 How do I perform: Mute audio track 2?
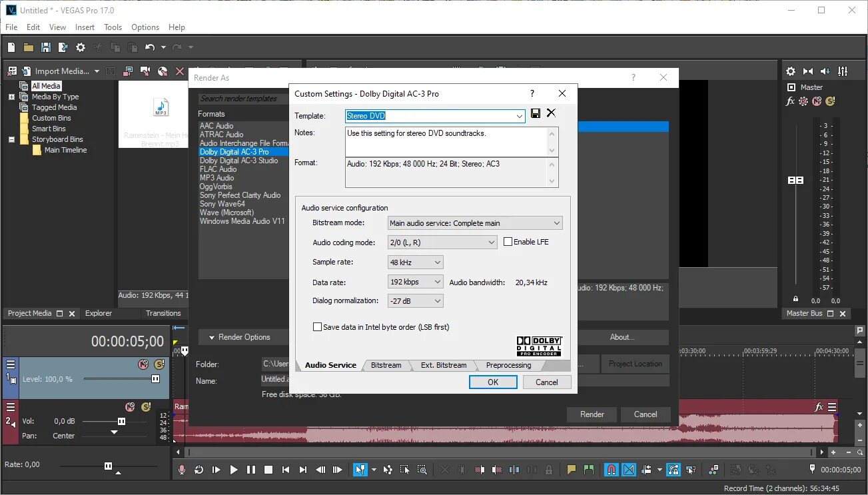pos(130,407)
